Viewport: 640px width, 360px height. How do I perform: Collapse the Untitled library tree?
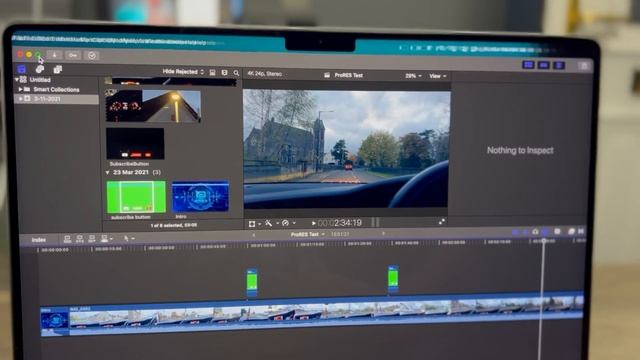pos(17,79)
